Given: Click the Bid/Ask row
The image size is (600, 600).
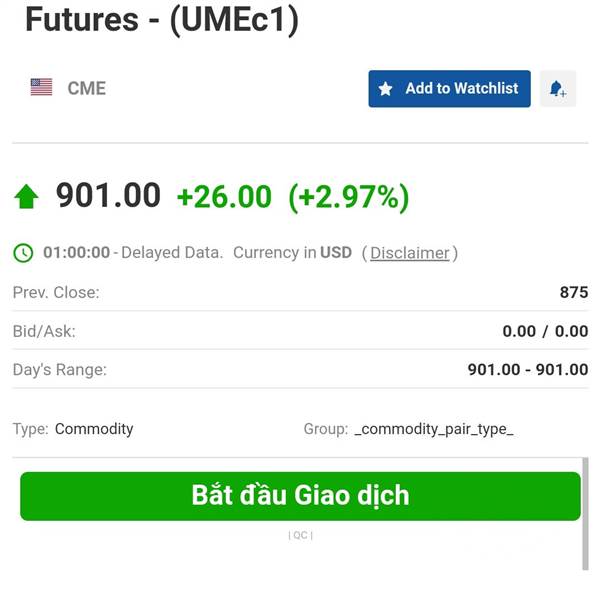Looking at the screenshot, I should 300,331.
